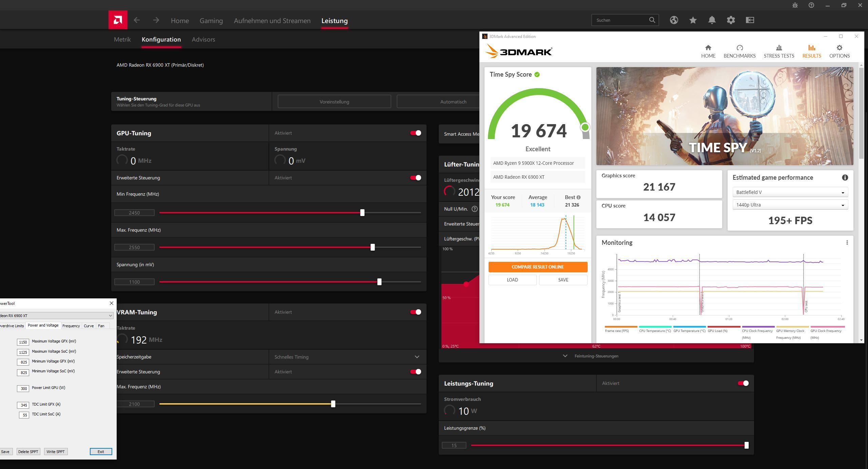
Task: Disable the GPU-Tuning toggle
Action: [415, 133]
